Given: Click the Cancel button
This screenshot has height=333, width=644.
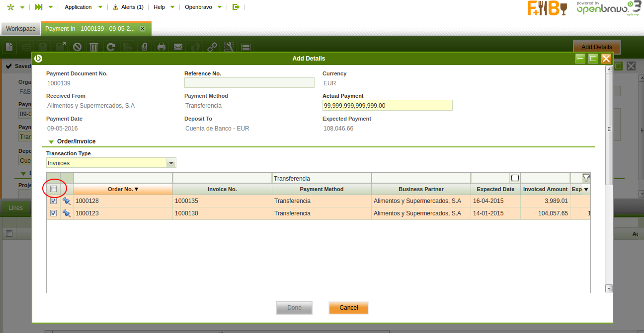Looking at the screenshot, I should tap(348, 308).
